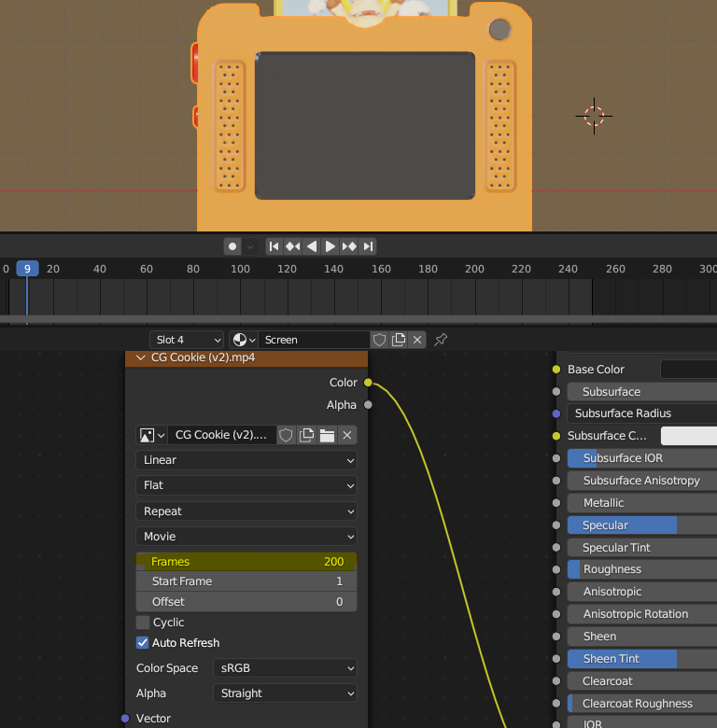Image resolution: width=717 pixels, height=728 pixels.
Task: Click the play animation button
Action: point(330,246)
